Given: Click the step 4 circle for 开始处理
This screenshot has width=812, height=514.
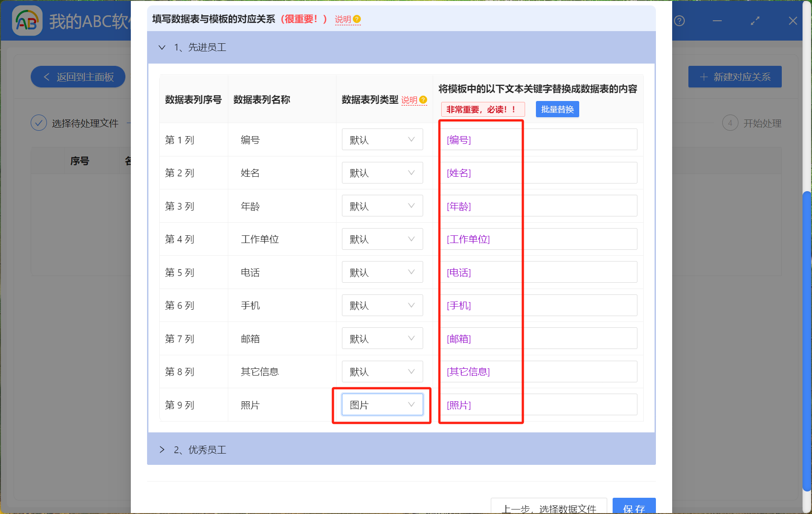Looking at the screenshot, I should 730,123.
